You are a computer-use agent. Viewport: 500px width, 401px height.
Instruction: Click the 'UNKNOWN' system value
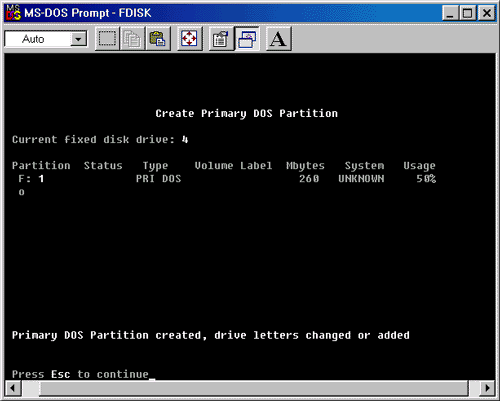pos(361,179)
